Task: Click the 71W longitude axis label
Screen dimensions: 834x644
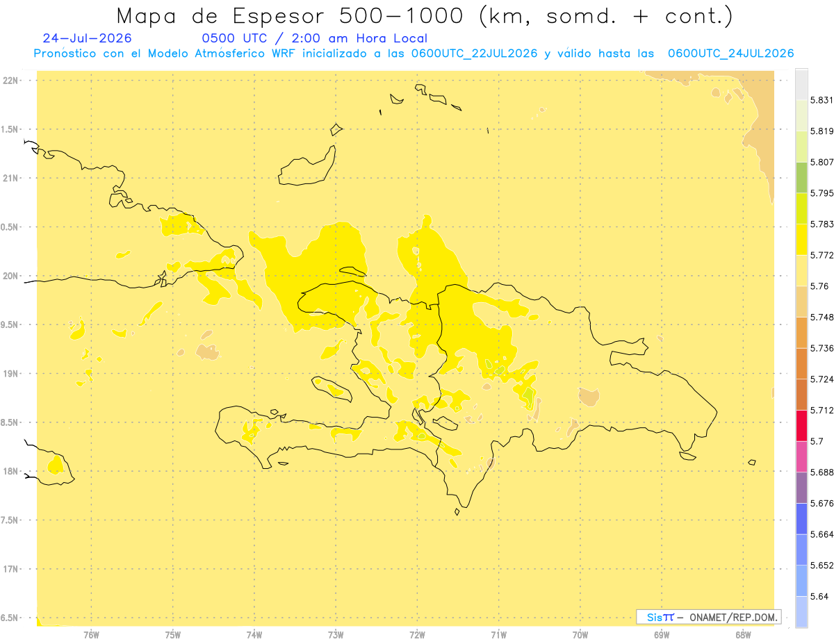Action: [498, 636]
